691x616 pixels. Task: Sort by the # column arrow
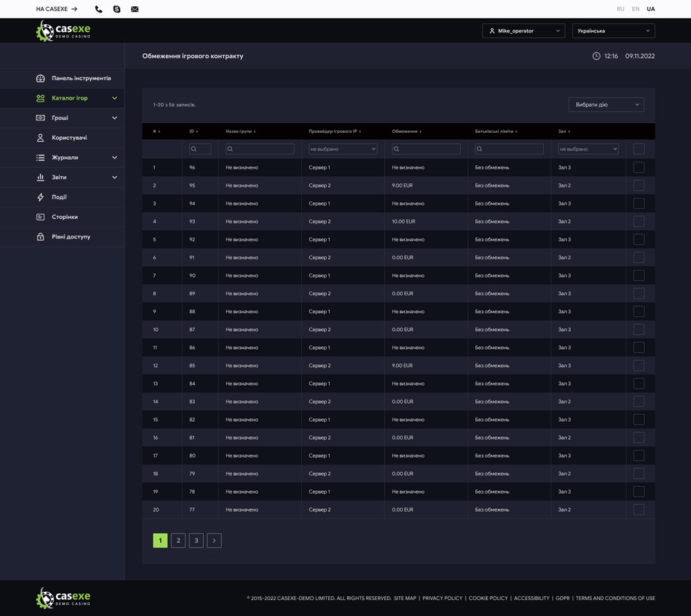click(x=159, y=131)
